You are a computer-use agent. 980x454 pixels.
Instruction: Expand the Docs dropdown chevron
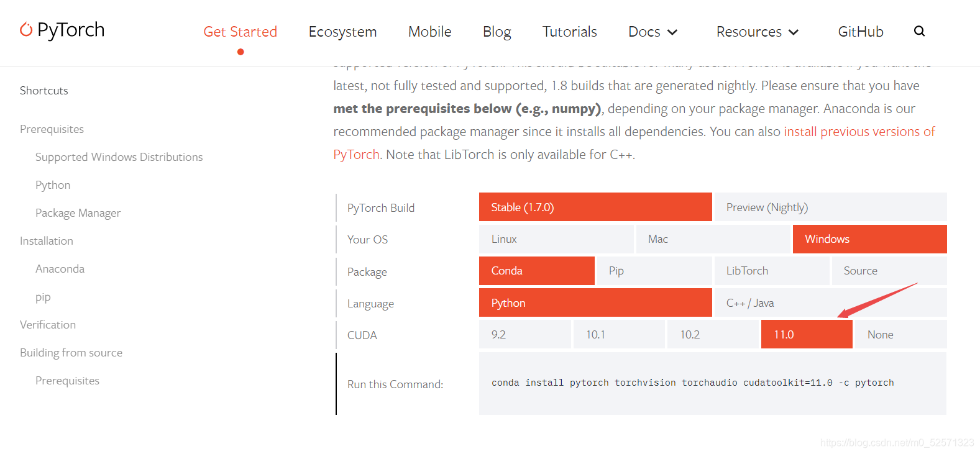pyautogui.click(x=672, y=32)
